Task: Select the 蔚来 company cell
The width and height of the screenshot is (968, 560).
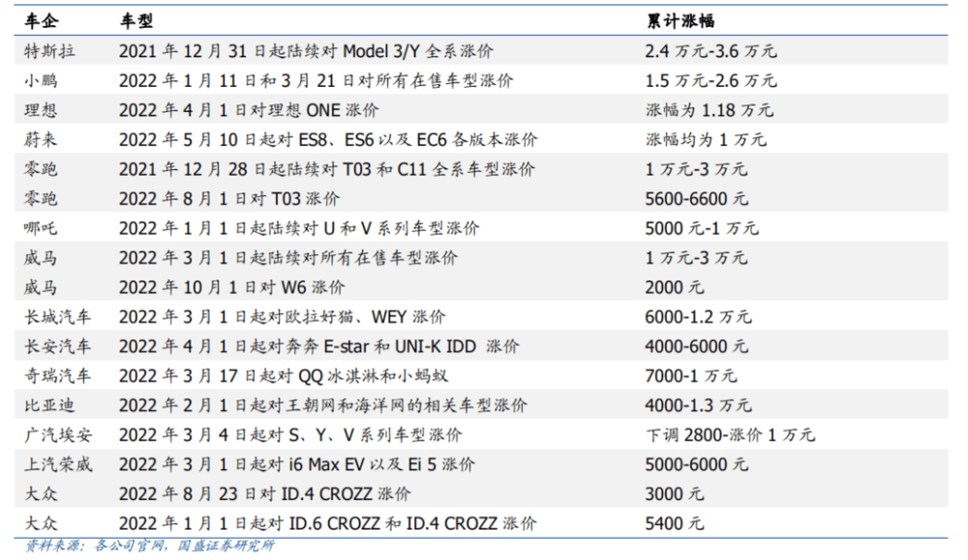Action: (42, 139)
